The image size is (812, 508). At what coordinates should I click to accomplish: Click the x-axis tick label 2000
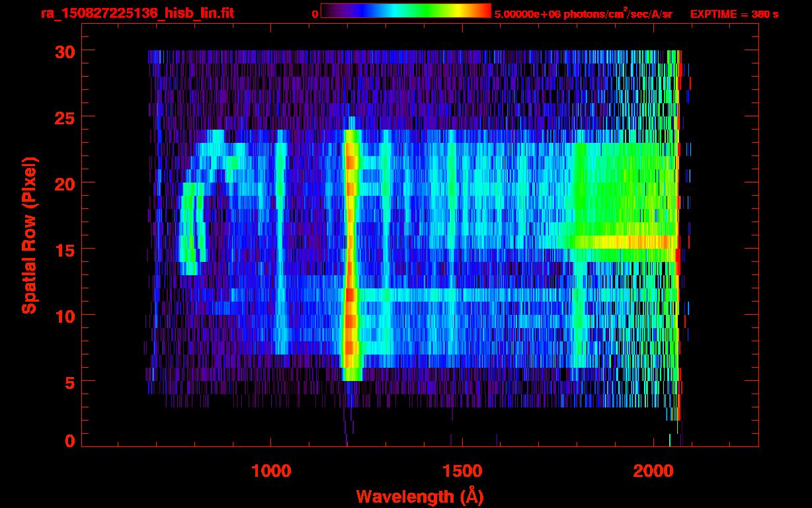click(652, 471)
